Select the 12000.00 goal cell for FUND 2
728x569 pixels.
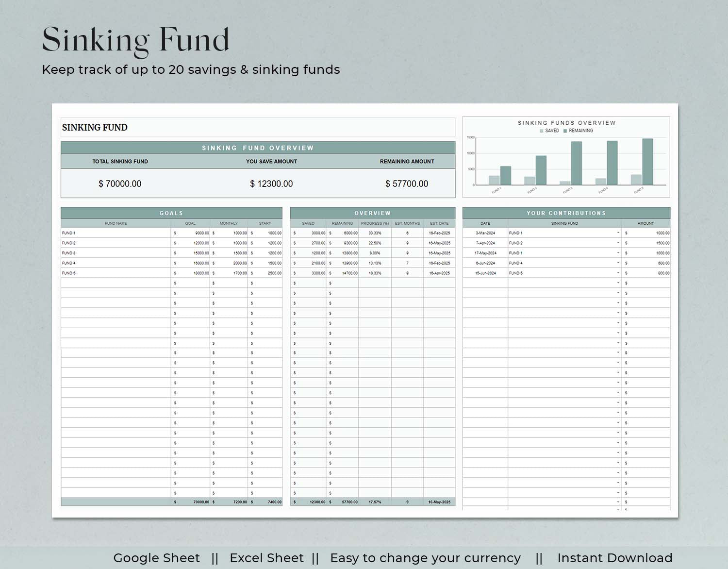pyautogui.click(x=190, y=243)
